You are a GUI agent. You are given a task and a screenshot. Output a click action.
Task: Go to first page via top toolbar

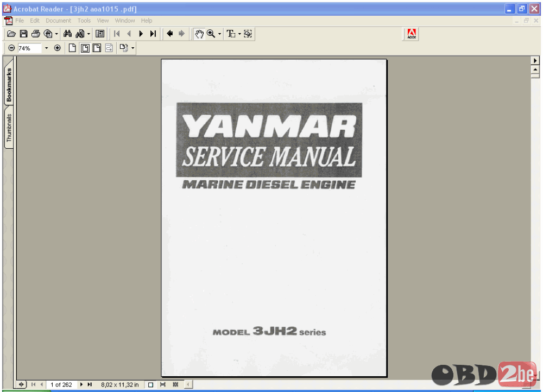click(x=117, y=34)
